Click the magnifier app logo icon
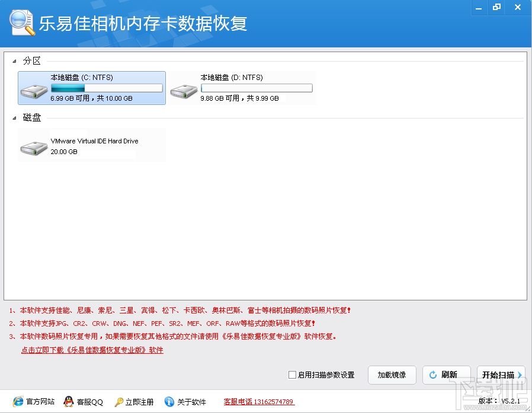Viewport: 532px width, 413px height. 23,23
